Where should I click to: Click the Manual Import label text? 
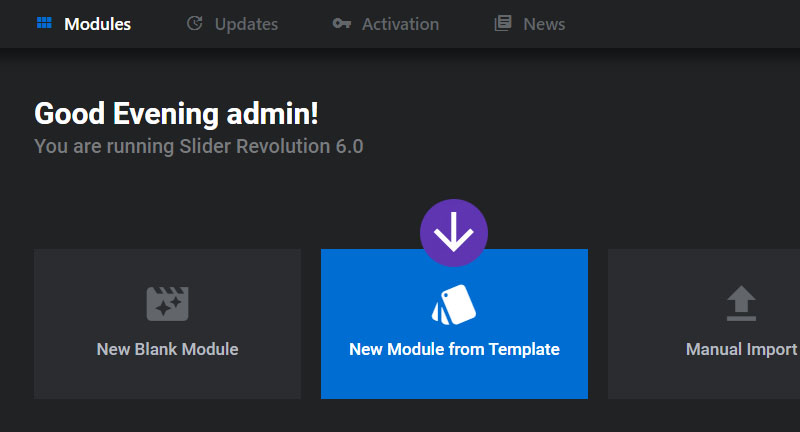tap(741, 349)
